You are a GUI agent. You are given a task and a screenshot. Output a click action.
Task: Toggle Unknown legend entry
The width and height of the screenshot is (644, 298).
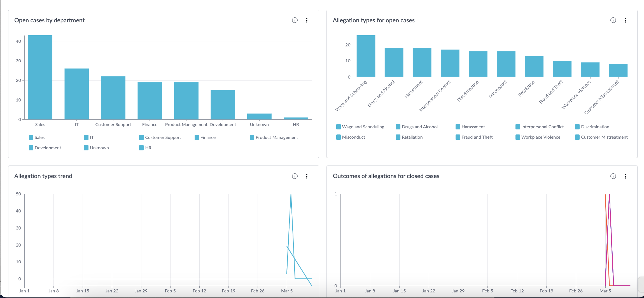97,148
